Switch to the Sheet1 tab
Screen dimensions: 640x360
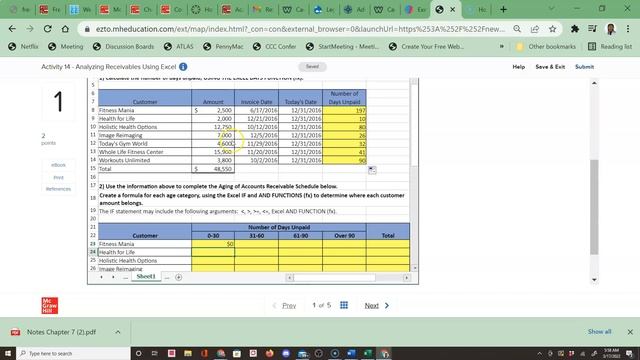pos(146,276)
